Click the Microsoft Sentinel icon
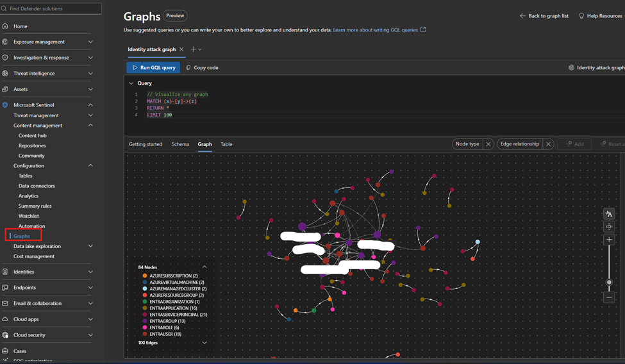This screenshot has height=364, width=625. coord(5,105)
